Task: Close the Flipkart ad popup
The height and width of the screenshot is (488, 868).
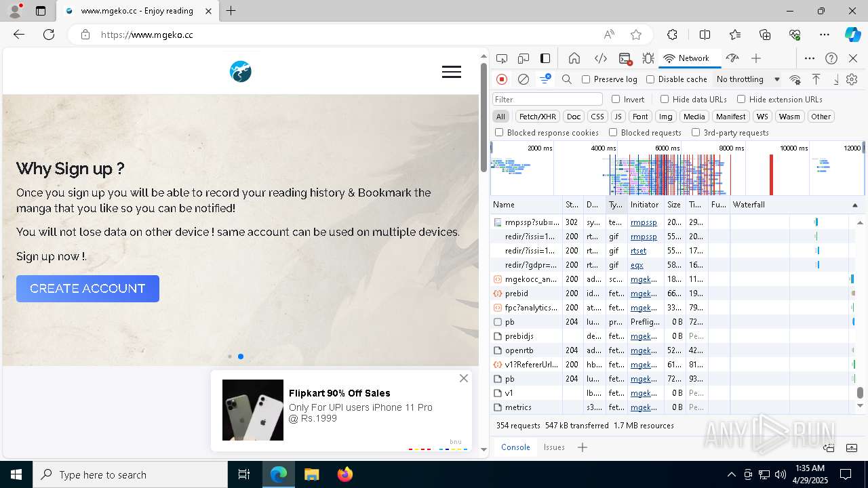Action: pyautogui.click(x=464, y=378)
